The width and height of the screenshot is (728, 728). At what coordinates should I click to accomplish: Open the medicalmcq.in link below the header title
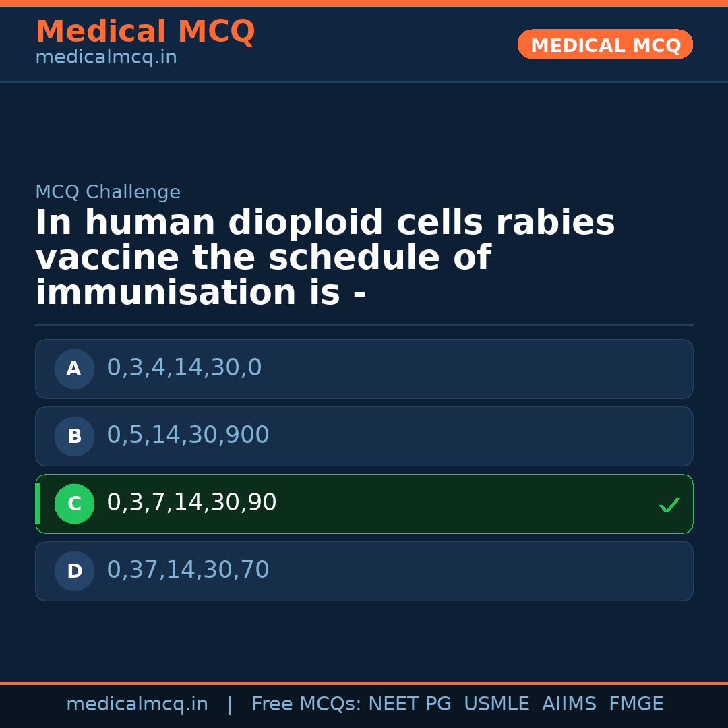(x=106, y=58)
